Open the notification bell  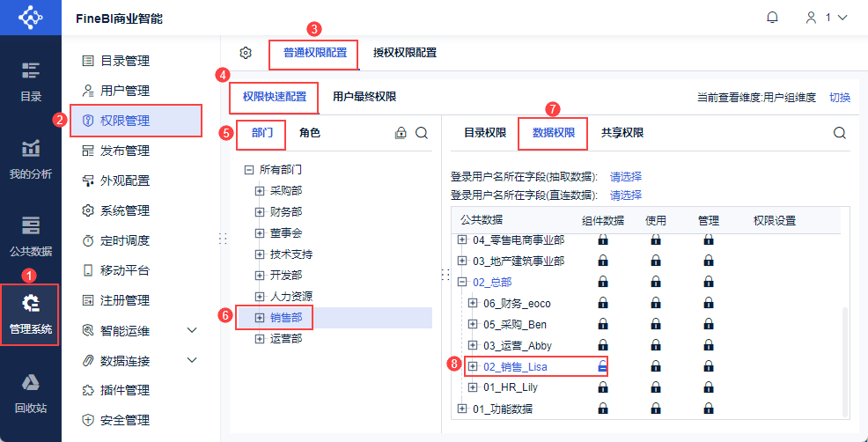(772, 18)
